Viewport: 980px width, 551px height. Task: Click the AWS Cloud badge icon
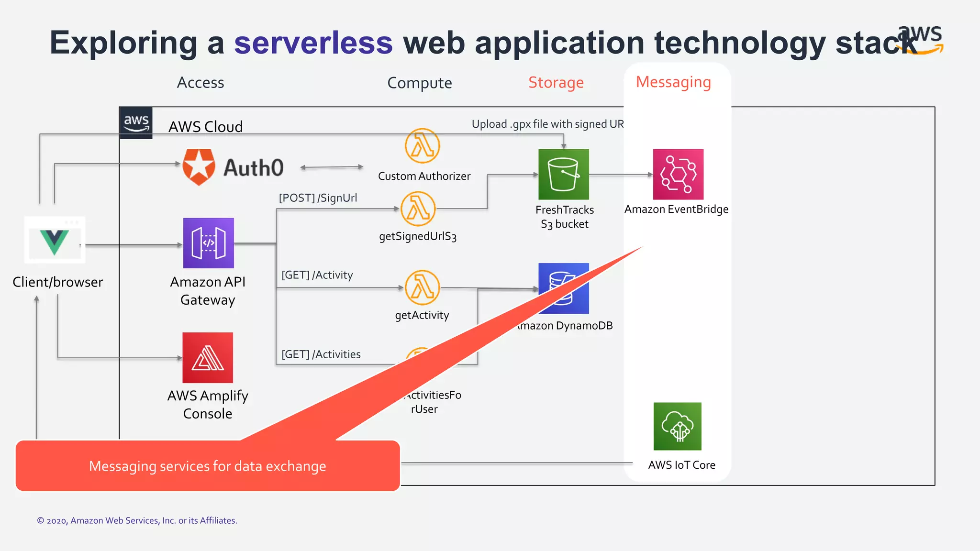coord(136,123)
